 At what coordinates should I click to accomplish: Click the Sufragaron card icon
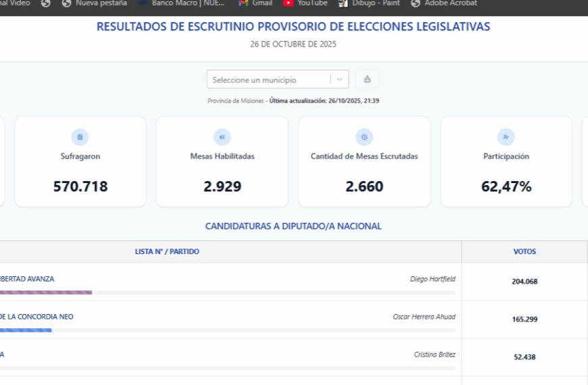coord(80,137)
